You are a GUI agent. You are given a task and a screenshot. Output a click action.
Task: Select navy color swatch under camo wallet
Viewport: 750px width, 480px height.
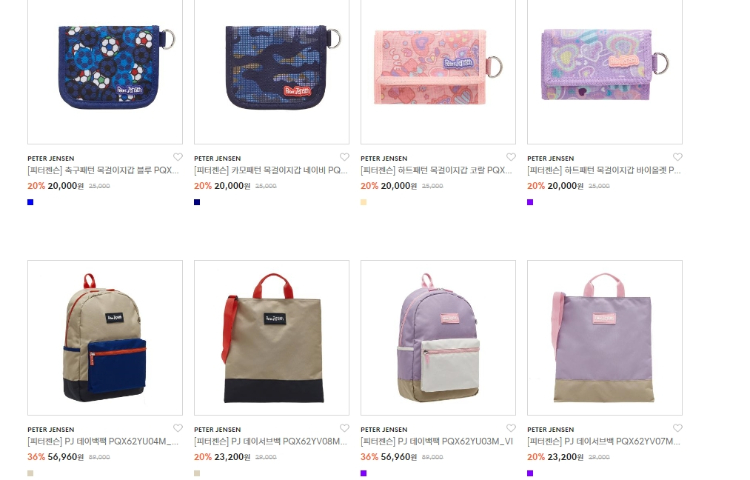click(197, 202)
